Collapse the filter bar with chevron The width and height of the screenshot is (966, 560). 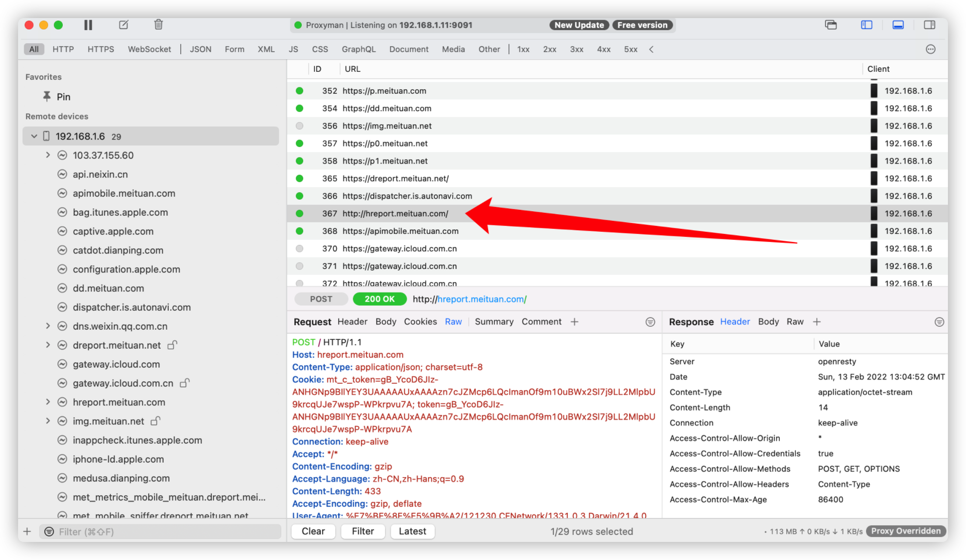651,49
